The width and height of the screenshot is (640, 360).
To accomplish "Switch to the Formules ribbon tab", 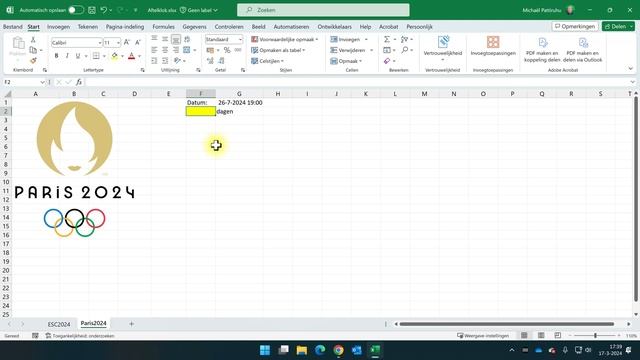I will point(163,27).
